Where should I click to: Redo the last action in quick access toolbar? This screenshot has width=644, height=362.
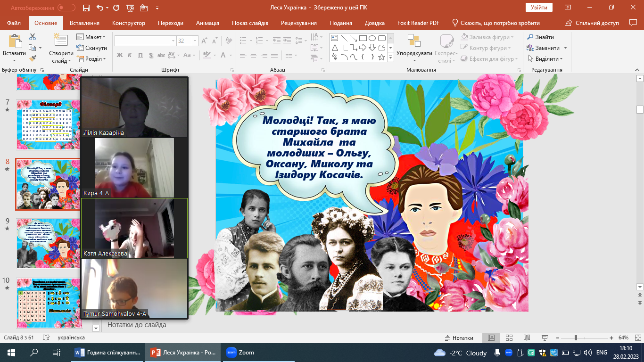click(117, 8)
